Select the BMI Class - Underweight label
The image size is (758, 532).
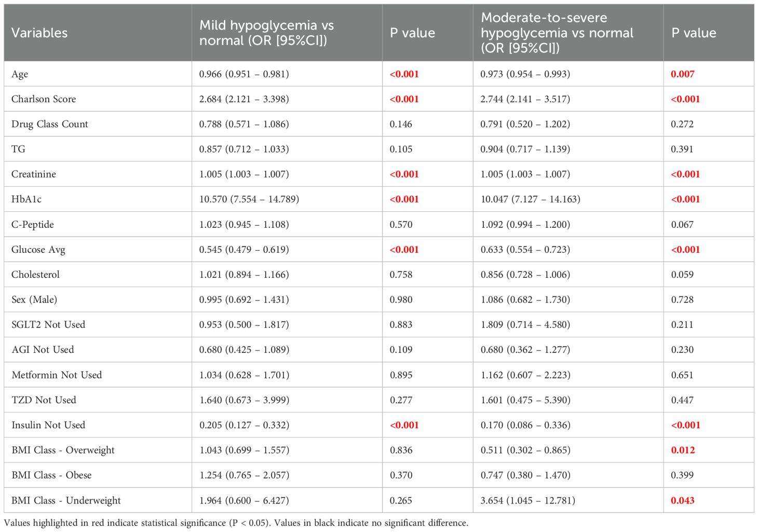tap(66, 500)
